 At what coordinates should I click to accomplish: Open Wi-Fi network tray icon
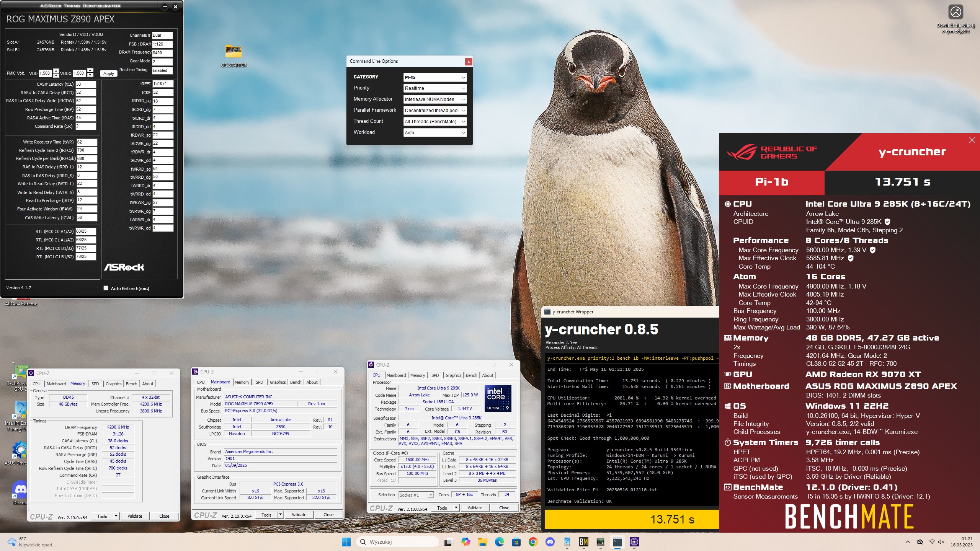point(932,542)
